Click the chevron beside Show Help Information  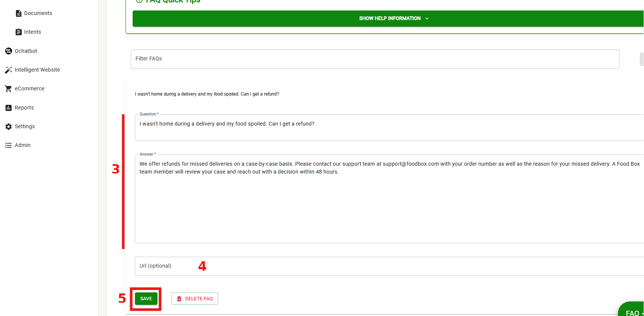pos(427,18)
